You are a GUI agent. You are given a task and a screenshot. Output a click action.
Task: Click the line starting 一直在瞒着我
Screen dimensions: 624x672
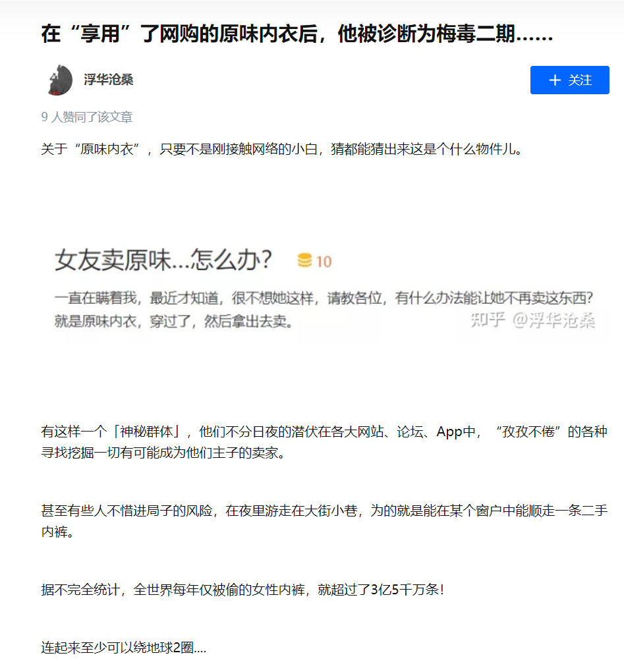pos(324,298)
